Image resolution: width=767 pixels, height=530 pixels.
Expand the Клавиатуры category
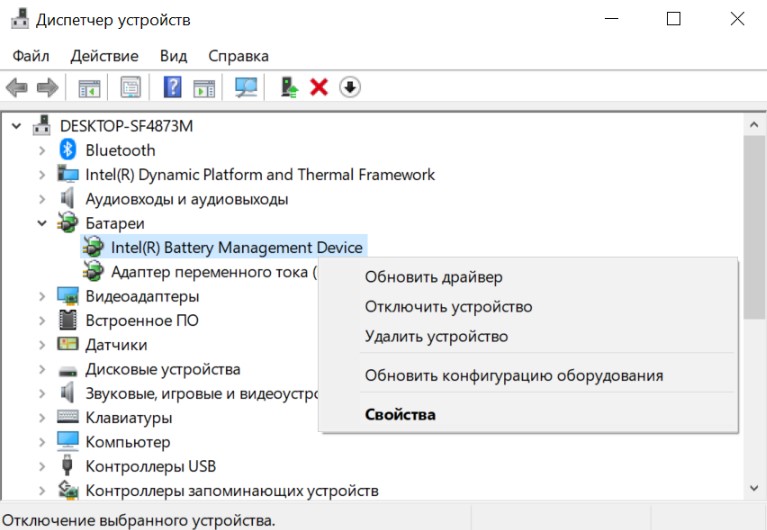pyautogui.click(x=42, y=417)
